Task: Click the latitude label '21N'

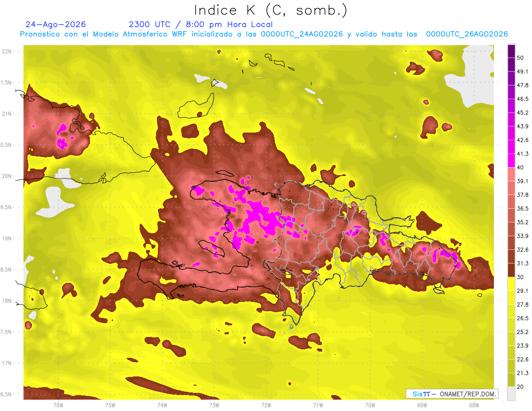Action: pos(7,114)
